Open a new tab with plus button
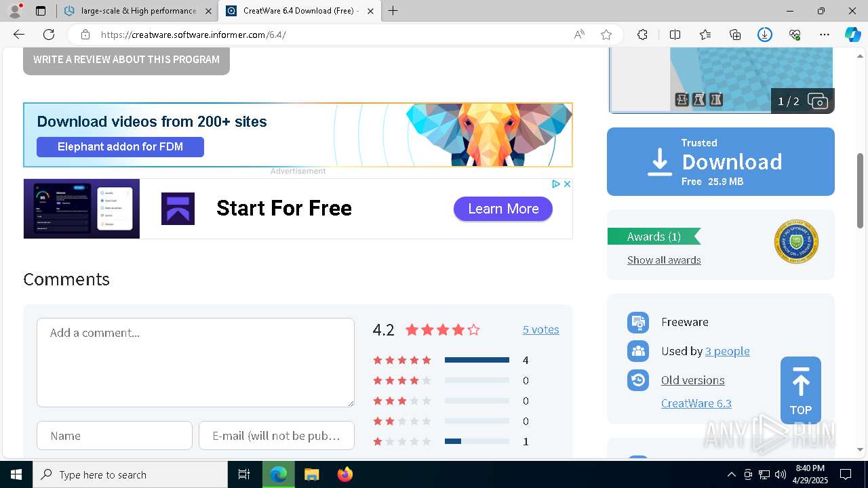 (393, 11)
